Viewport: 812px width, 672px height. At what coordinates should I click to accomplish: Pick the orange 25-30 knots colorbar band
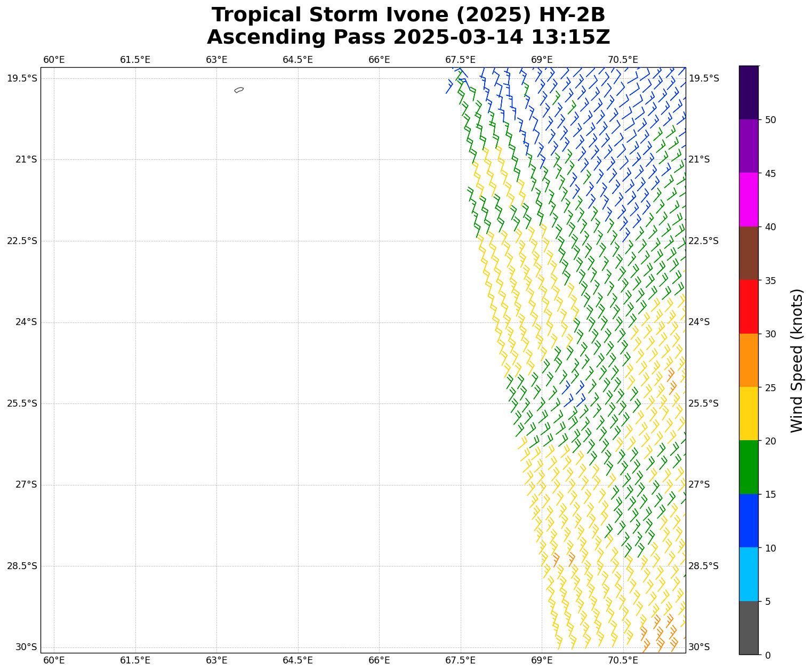click(x=749, y=360)
